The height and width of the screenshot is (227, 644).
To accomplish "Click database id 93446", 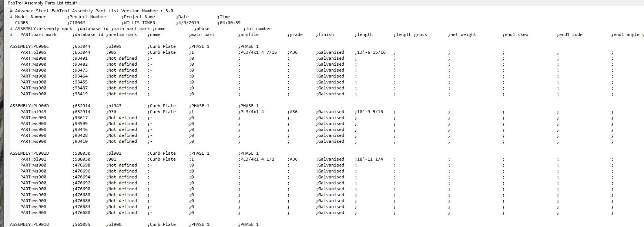I will point(81,129).
